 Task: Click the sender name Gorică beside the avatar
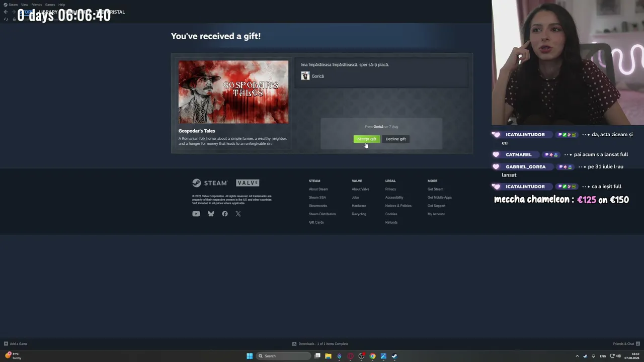(318, 76)
